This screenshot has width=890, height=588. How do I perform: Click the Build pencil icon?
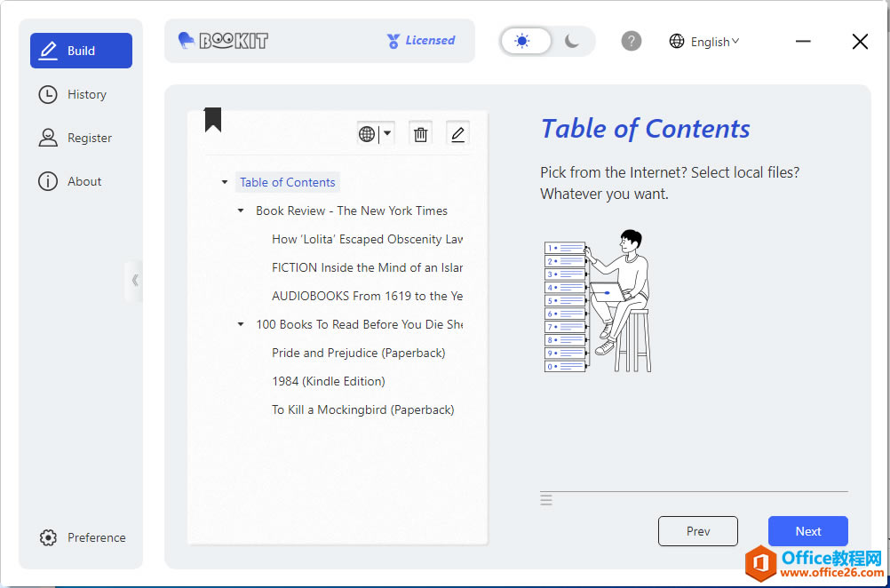click(48, 51)
